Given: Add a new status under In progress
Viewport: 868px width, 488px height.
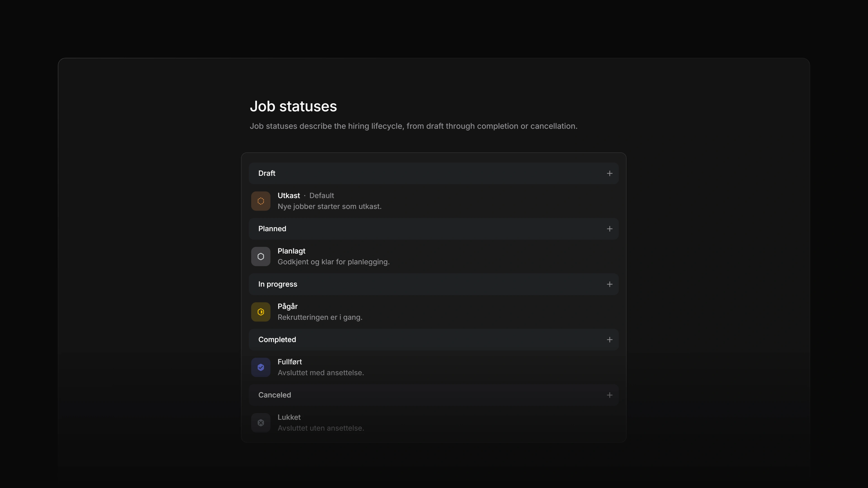Looking at the screenshot, I should point(610,284).
